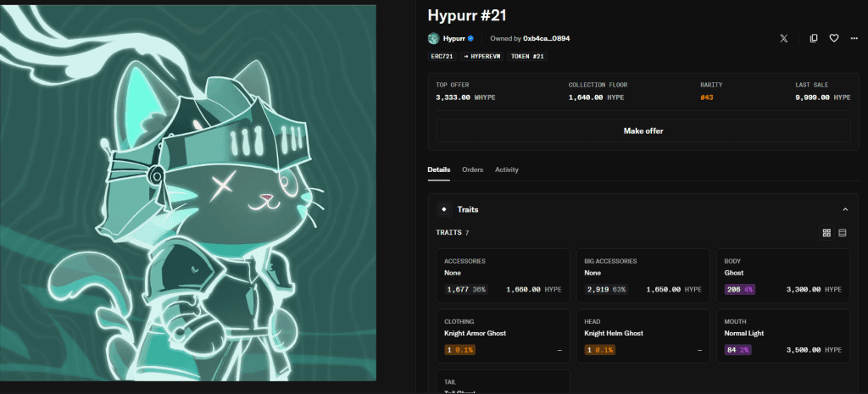Switch traits to list view

tap(842, 233)
